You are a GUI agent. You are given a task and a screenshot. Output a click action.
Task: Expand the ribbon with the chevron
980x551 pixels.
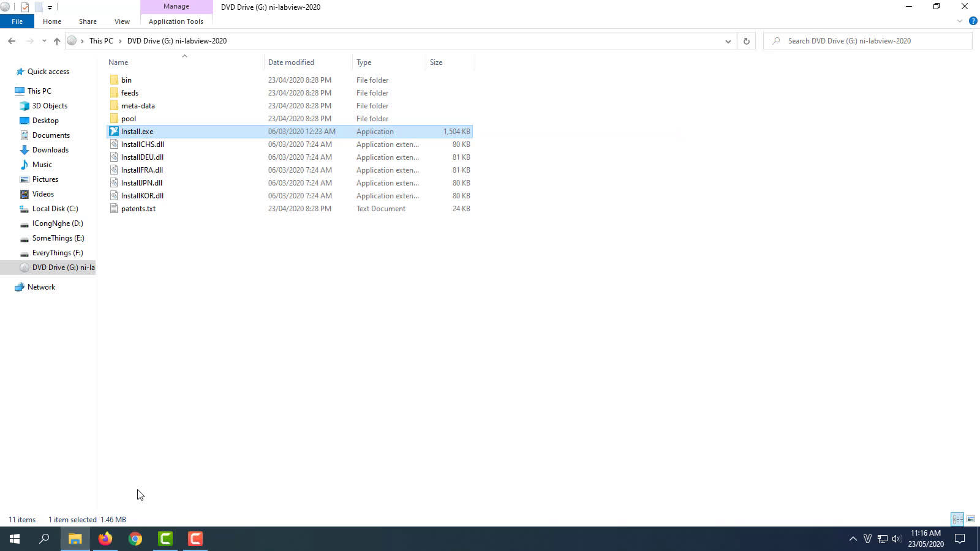click(x=960, y=21)
